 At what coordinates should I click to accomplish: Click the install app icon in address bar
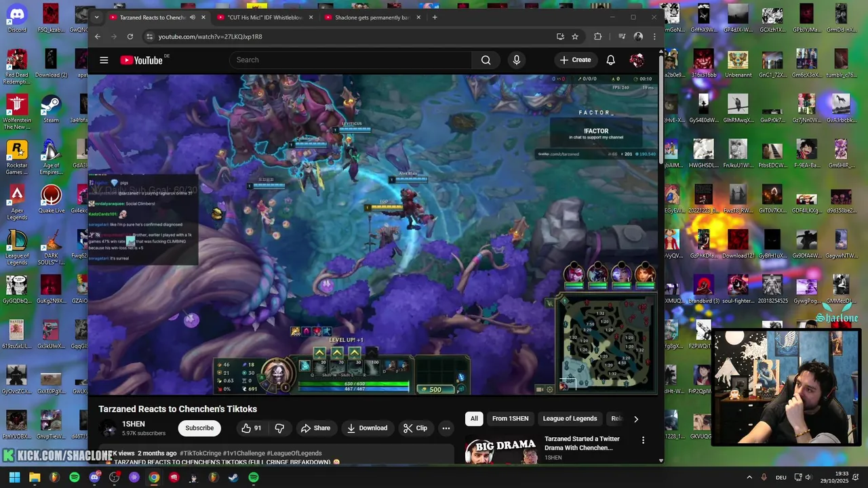560,37
